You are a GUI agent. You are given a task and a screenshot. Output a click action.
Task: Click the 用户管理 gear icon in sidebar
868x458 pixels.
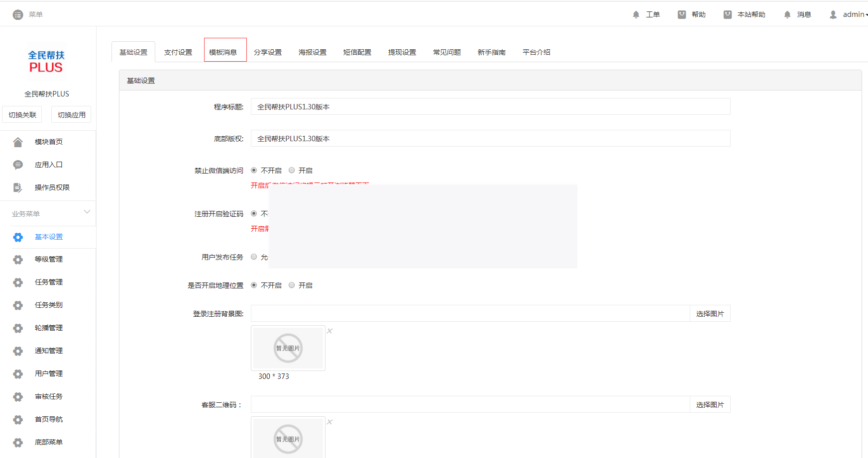[x=18, y=373]
